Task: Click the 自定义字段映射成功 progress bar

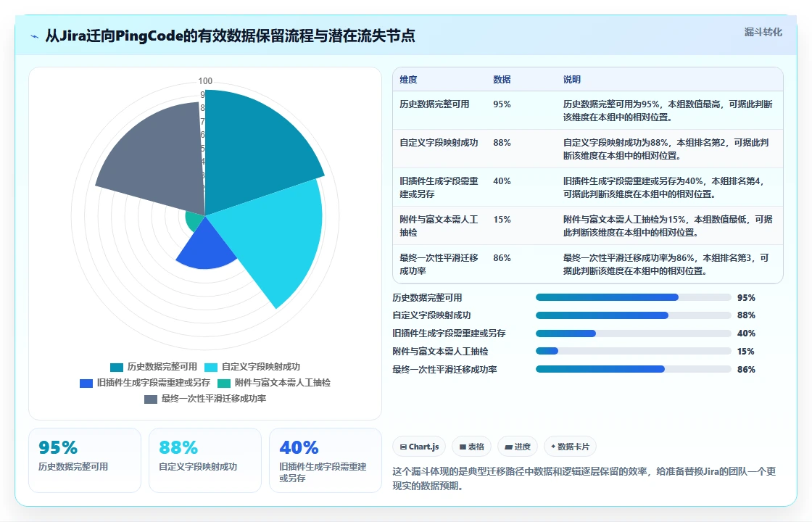Action: (634, 315)
